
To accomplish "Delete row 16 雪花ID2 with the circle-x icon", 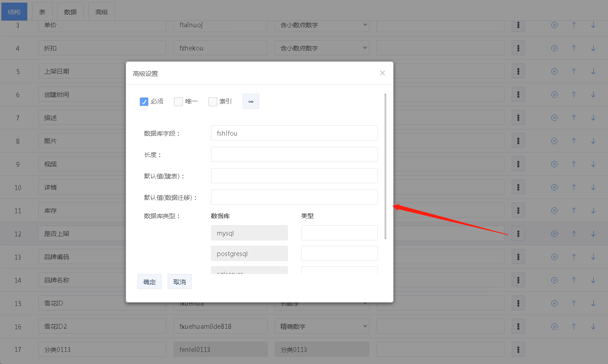I will pyautogui.click(x=554, y=327).
